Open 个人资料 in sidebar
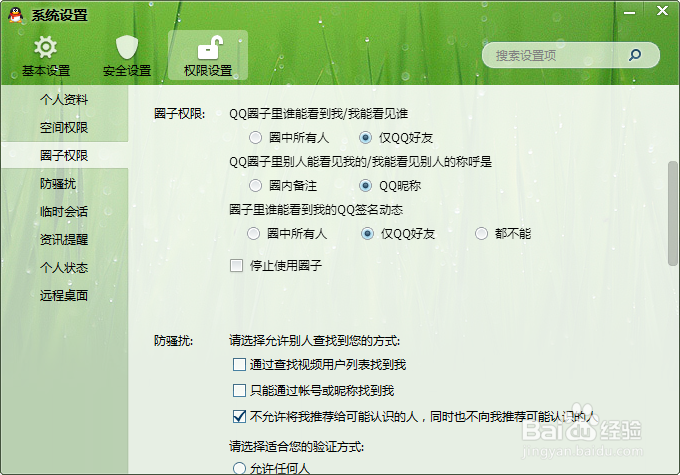 (64, 100)
